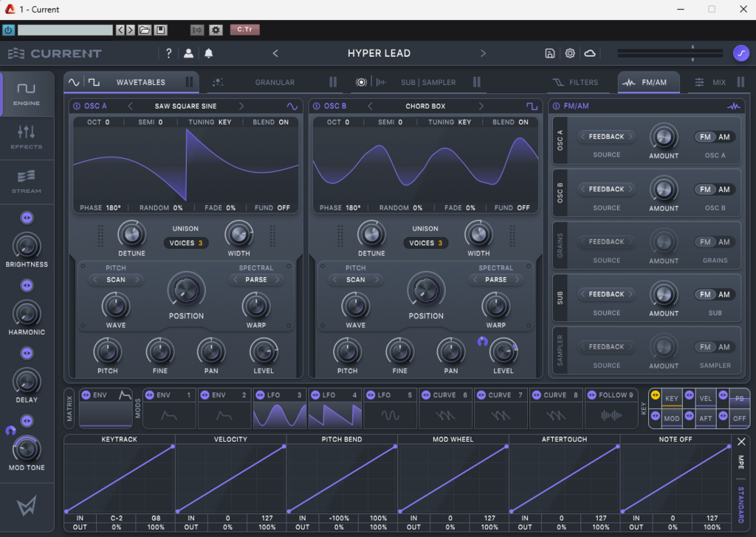Image resolution: width=756 pixels, height=537 pixels.
Task: Open the cloud icon in header
Action: [x=590, y=53]
